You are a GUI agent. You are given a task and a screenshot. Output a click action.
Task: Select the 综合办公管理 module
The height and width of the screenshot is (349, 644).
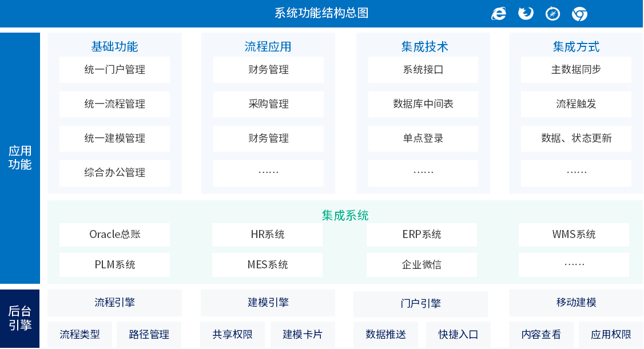114,173
